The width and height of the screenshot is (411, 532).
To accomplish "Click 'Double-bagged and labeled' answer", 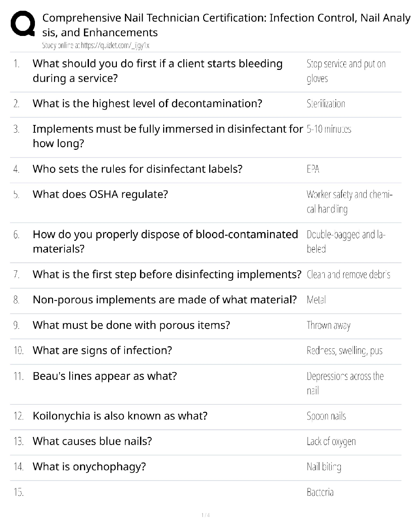I will click(x=346, y=241).
